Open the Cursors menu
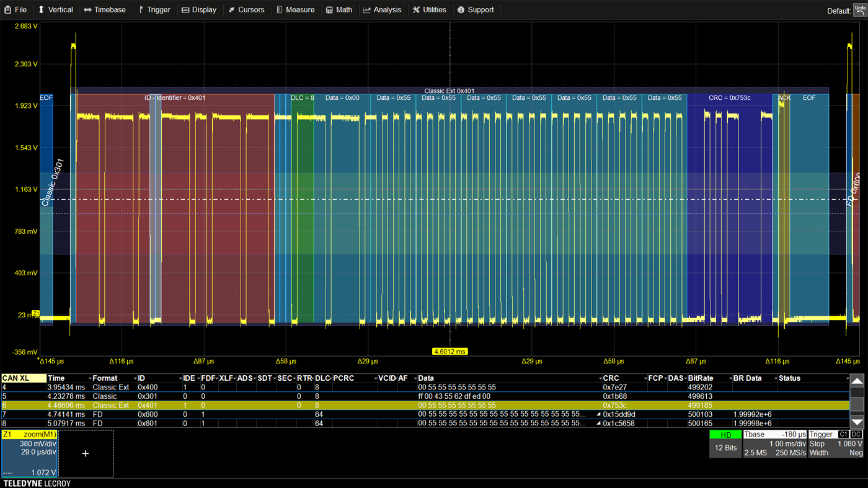 246,10
